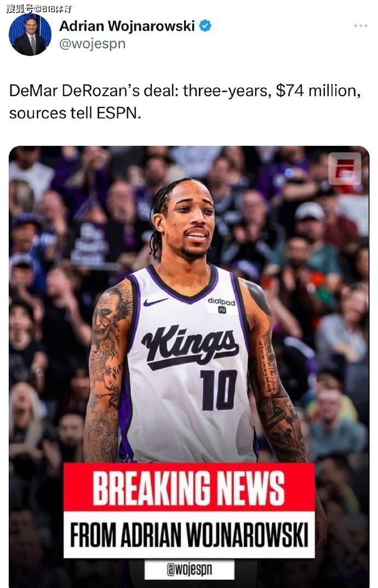Open the three-dot more options menu

click(360, 25)
